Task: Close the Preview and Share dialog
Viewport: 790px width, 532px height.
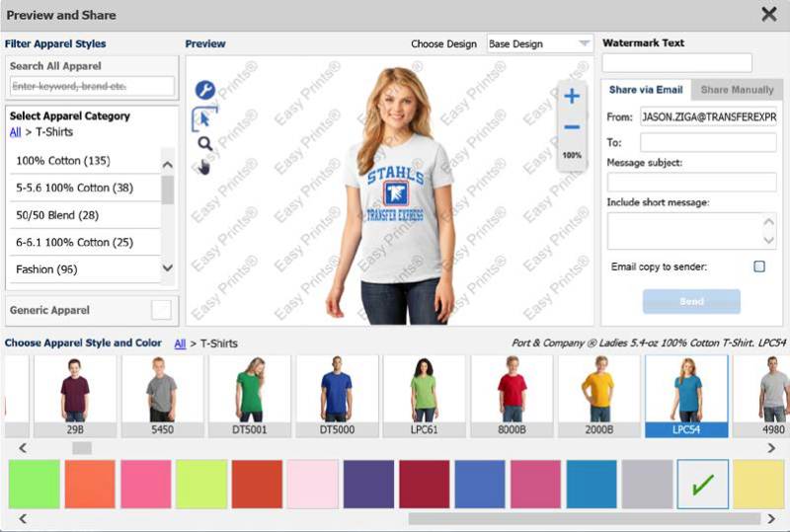Action: (x=769, y=14)
